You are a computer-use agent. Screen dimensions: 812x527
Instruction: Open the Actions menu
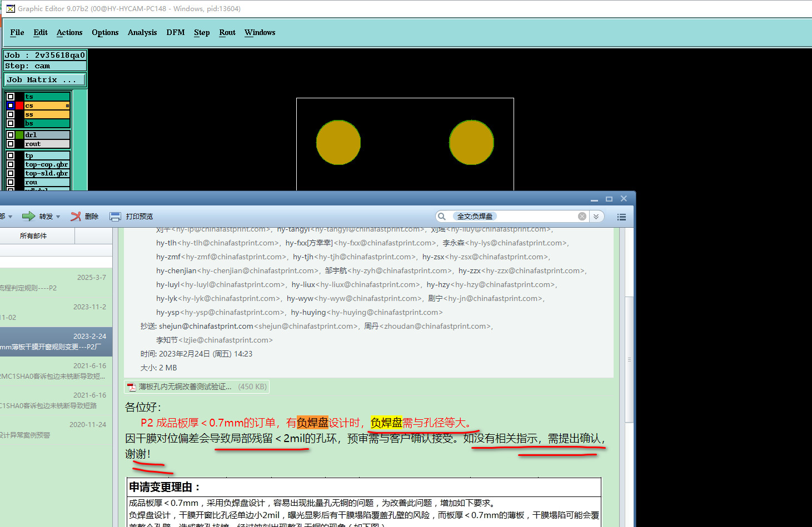[69, 33]
